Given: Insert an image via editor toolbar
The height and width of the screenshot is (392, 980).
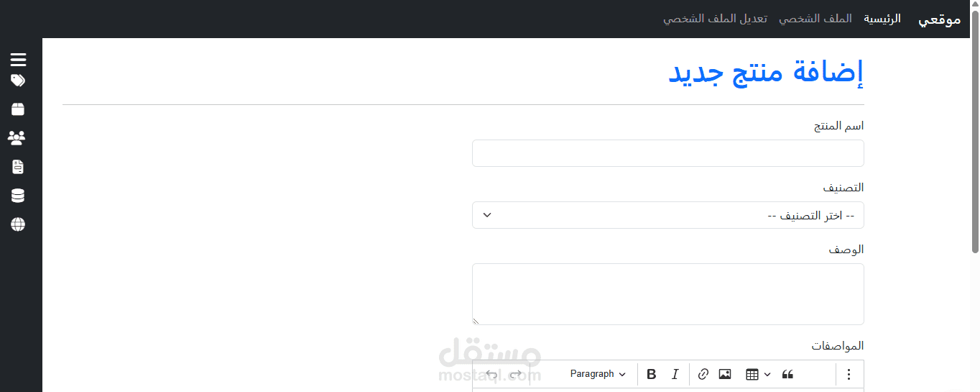Looking at the screenshot, I should [725, 374].
